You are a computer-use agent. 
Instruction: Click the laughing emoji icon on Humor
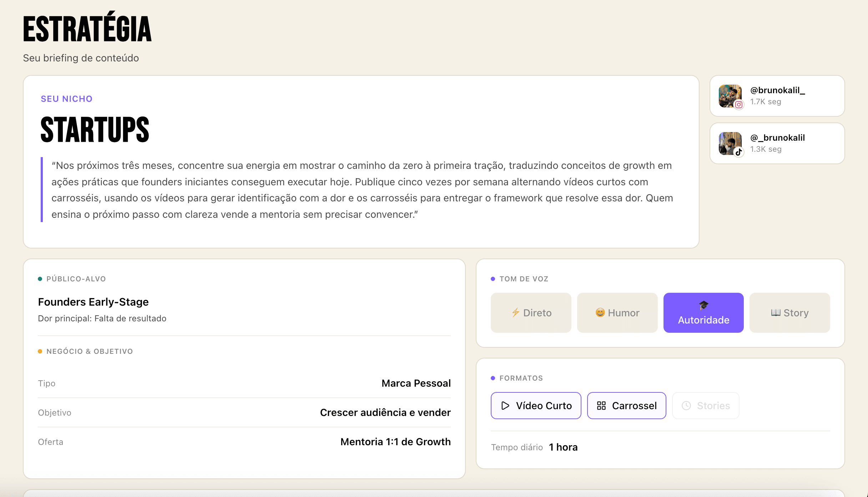click(x=601, y=313)
